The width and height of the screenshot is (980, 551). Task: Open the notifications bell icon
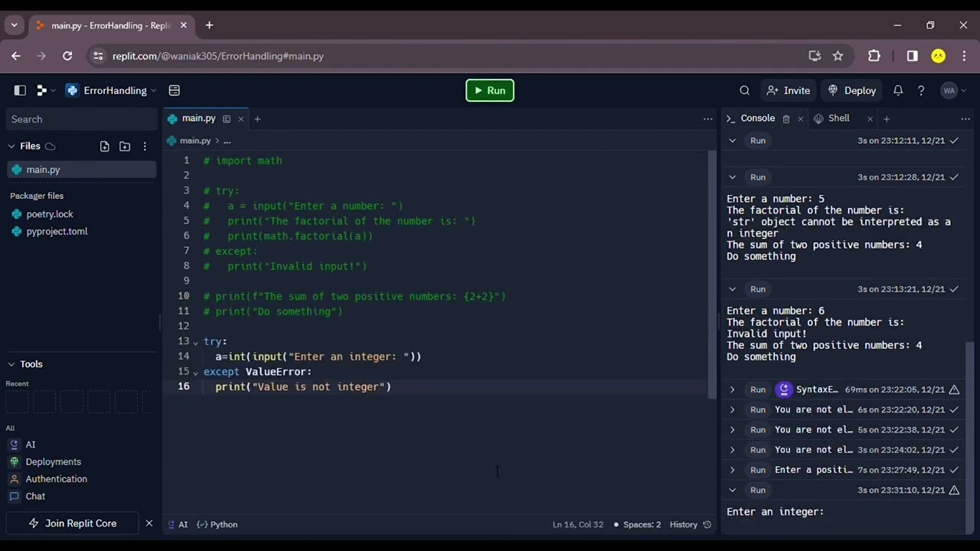click(898, 90)
